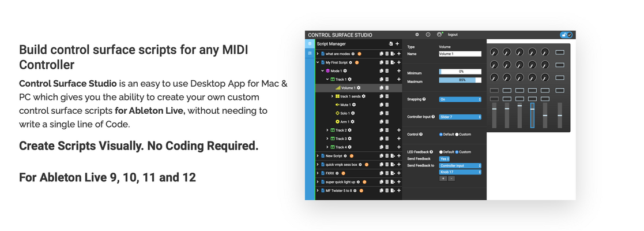The image size is (644, 231).
Task: Open settings gear next to Volume 1
Action: point(359,88)
